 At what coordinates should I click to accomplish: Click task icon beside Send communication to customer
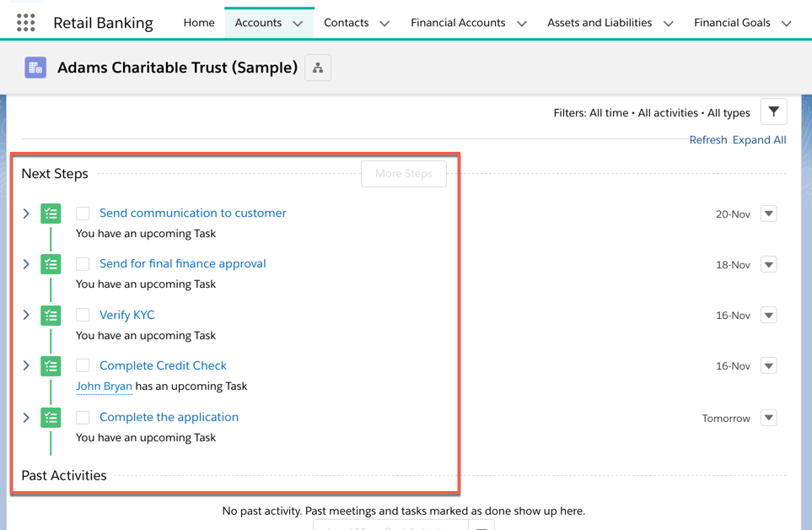coord(51,214)
